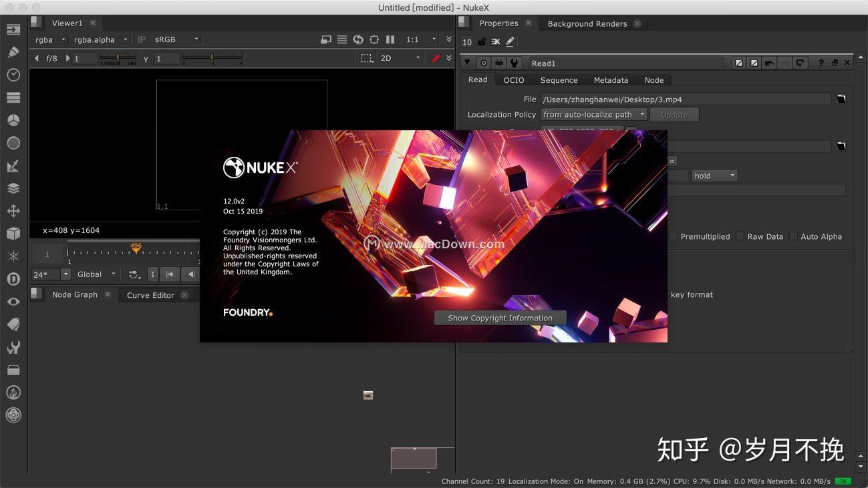This screenshot has width=868, height=488.
Task: Toggle the IP input process button
Action: click(x=142, y=39)
